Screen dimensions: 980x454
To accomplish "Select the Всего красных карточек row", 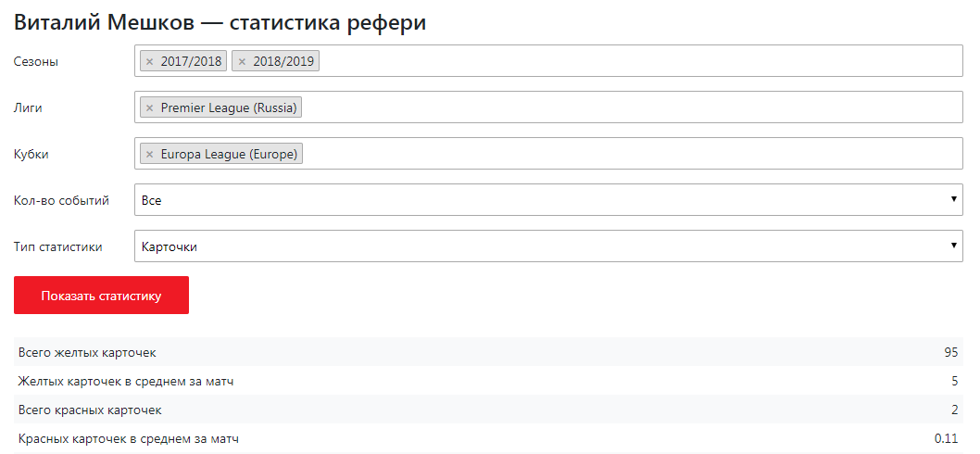I will (x=487, y=410).
